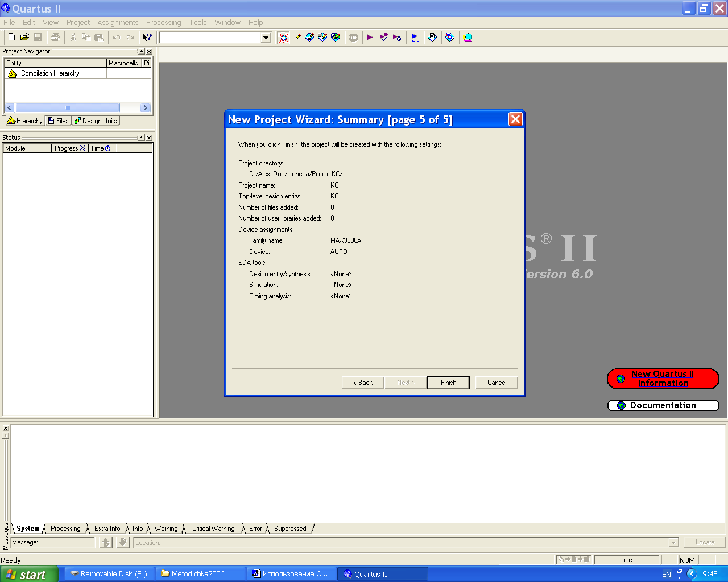Select the Error messages tab
The height and width of the screenshot is (582, 728).
(255, 529)
